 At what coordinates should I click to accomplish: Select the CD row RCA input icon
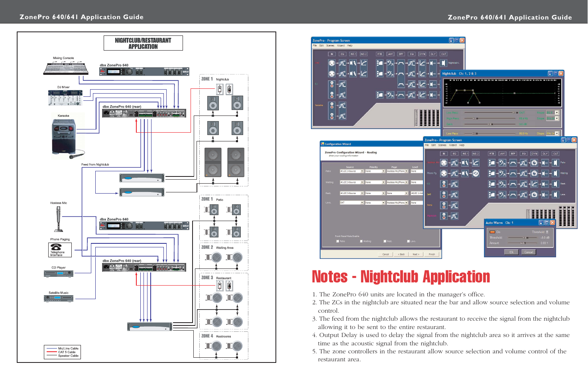coord(444,184)
